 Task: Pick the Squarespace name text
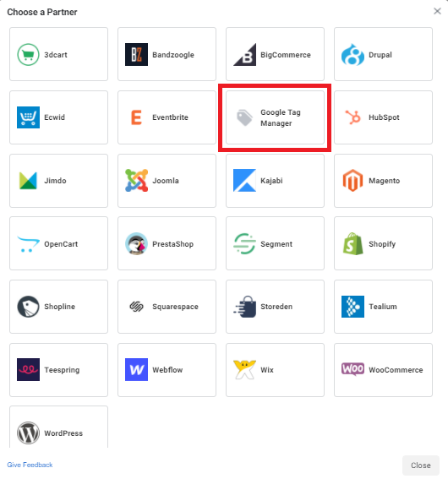176,307
